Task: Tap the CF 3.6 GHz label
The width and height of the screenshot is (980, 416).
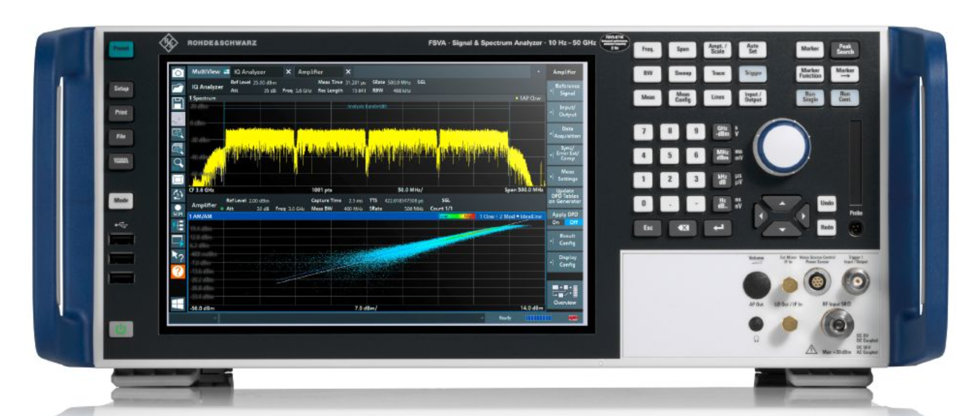Action: point(202,190)
